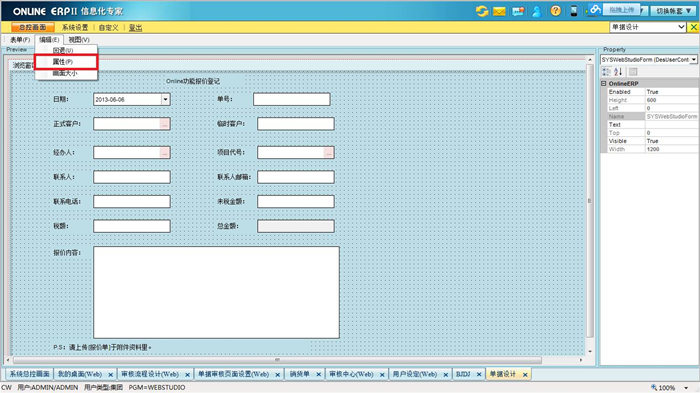The image size is (700, 393).
Task: Click the 未税金额 input field
Action: (296, 202)
